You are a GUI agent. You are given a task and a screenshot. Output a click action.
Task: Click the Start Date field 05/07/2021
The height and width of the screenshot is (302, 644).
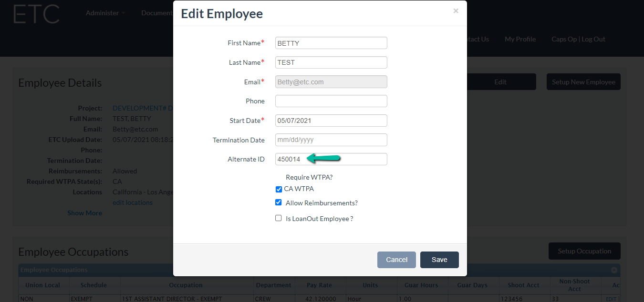pyautogui.click(x=331, y=121)
